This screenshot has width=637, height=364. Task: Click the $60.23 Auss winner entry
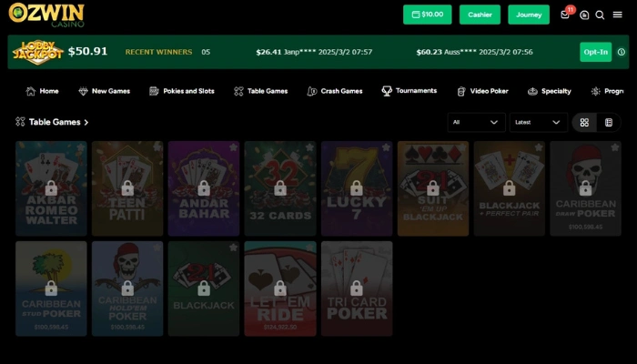point(474,52)
